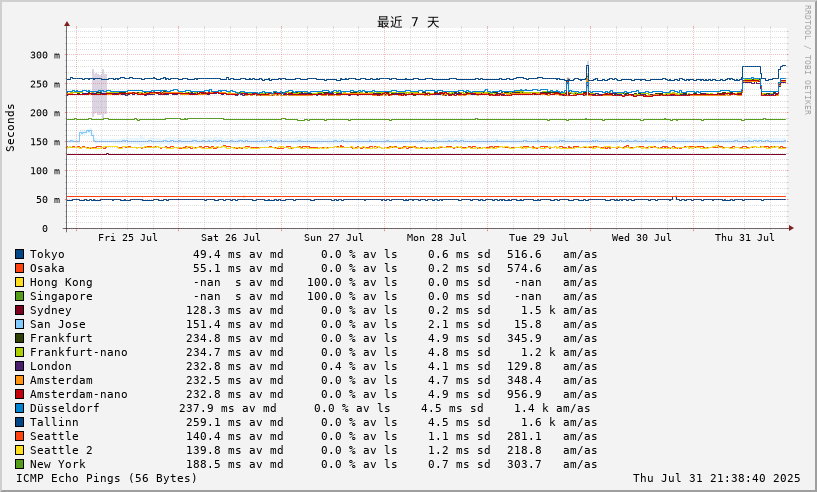Viewport: 817px width, 492px height.
Task: Click the Frankfurt-nano legend color swatch
Action: pyautogui.click(x=19, y=353)
